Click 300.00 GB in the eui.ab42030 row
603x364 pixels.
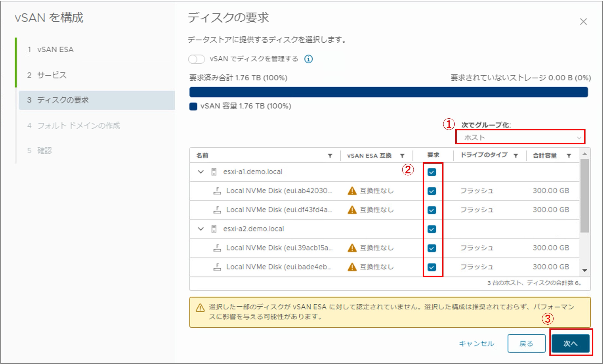pos(551,191)
